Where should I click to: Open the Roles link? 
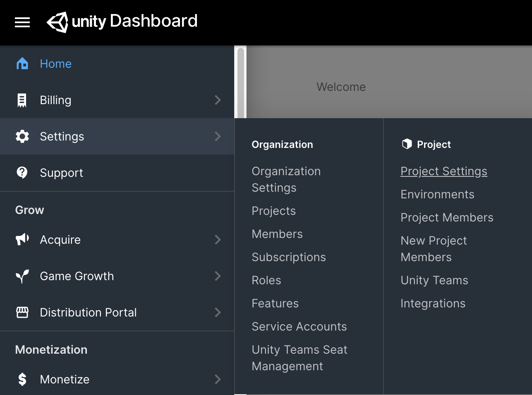(266, 280)
